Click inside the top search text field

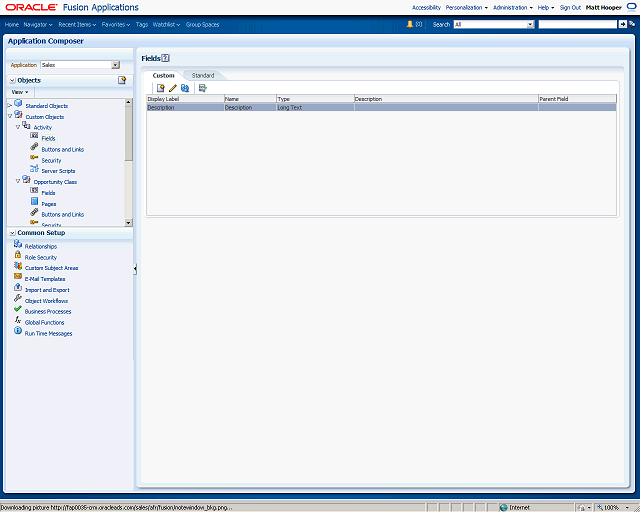click(x=578, y=24)
